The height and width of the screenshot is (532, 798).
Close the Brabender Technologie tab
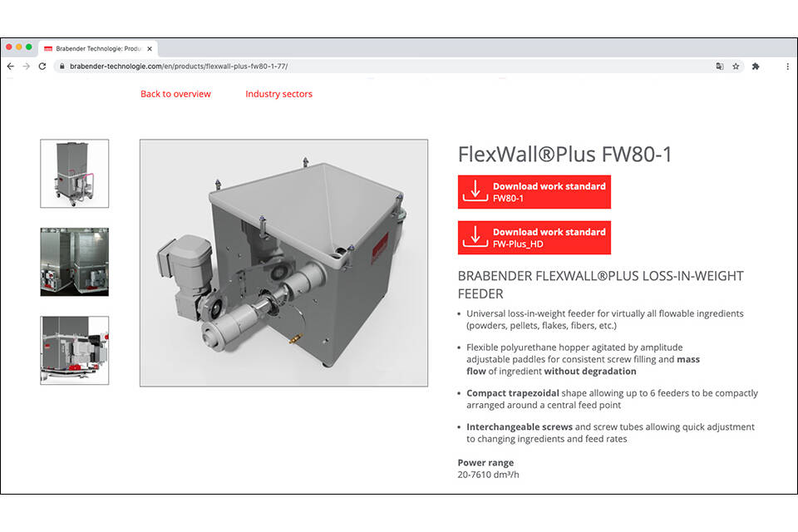[x=150, y=48]
